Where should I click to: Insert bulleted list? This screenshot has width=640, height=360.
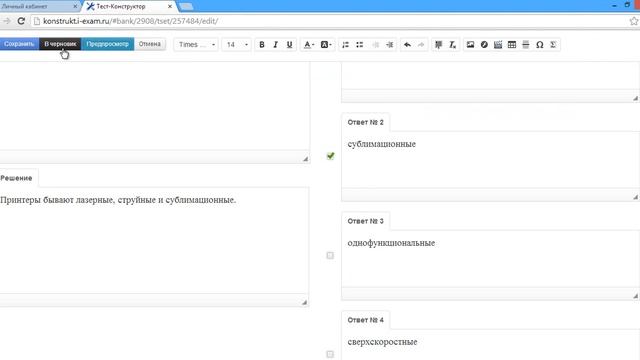tap(360, 44)
